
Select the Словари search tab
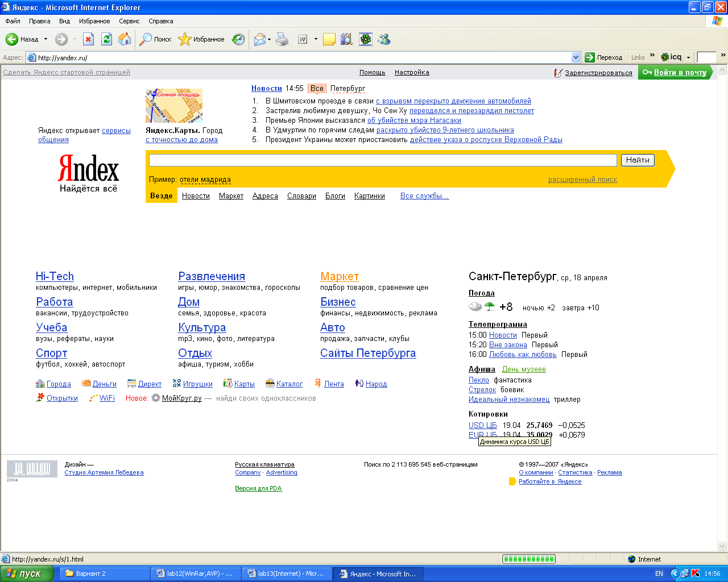(301, 196)
